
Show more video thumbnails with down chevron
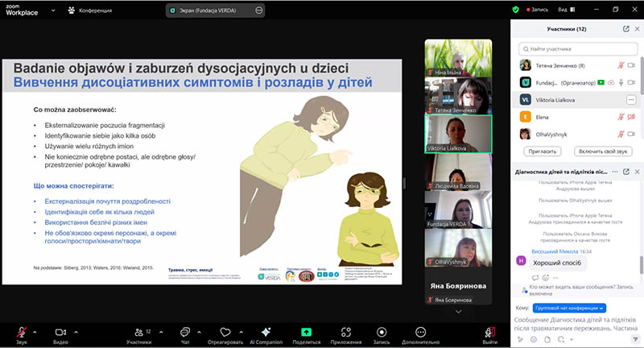(x=458, y=312)
